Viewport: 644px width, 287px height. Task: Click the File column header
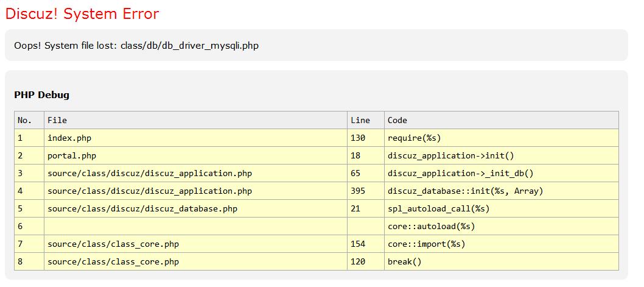(195, 120)
